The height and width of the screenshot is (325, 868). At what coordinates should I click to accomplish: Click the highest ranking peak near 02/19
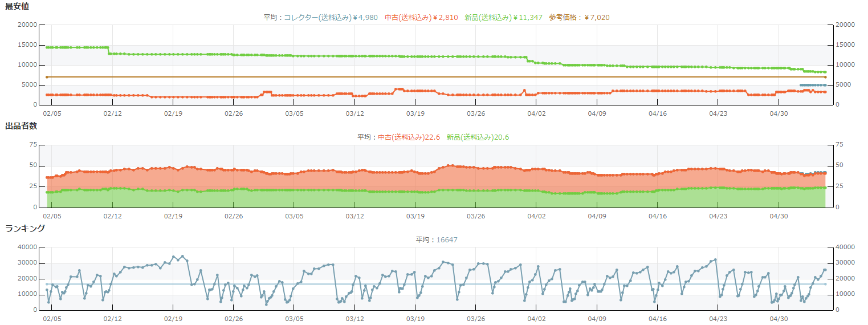click(174, 257)
